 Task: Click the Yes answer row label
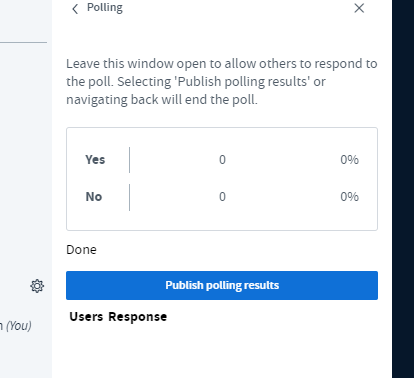(95, 160)
